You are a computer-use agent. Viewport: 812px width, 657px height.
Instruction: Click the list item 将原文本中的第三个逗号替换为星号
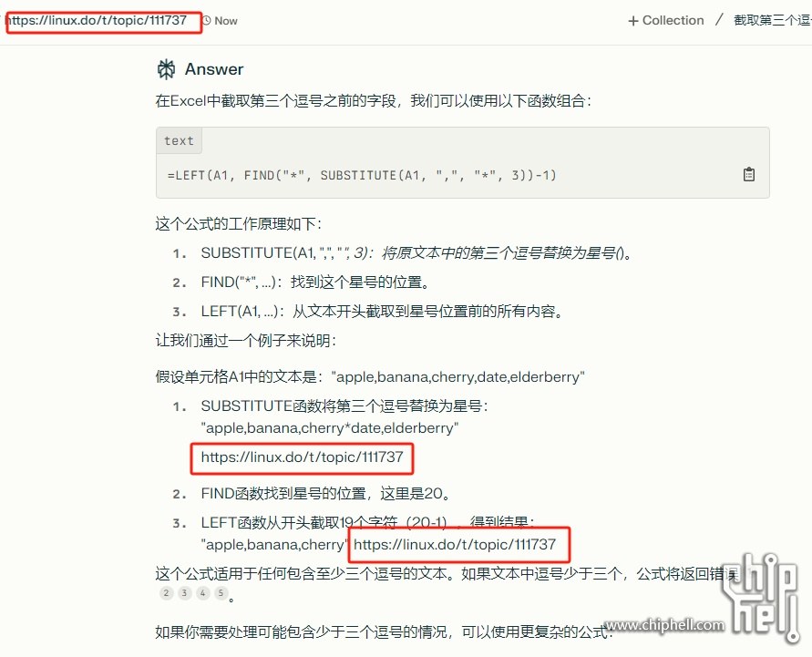point(416,253)
